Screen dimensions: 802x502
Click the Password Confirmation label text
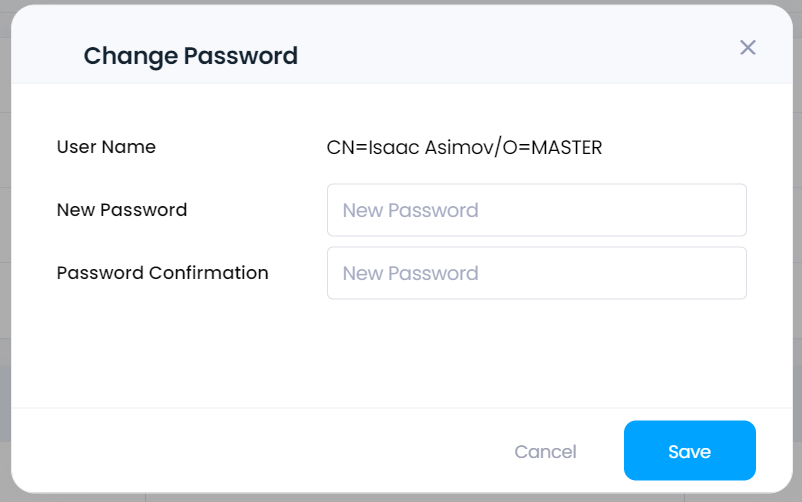tap(163, 273)
